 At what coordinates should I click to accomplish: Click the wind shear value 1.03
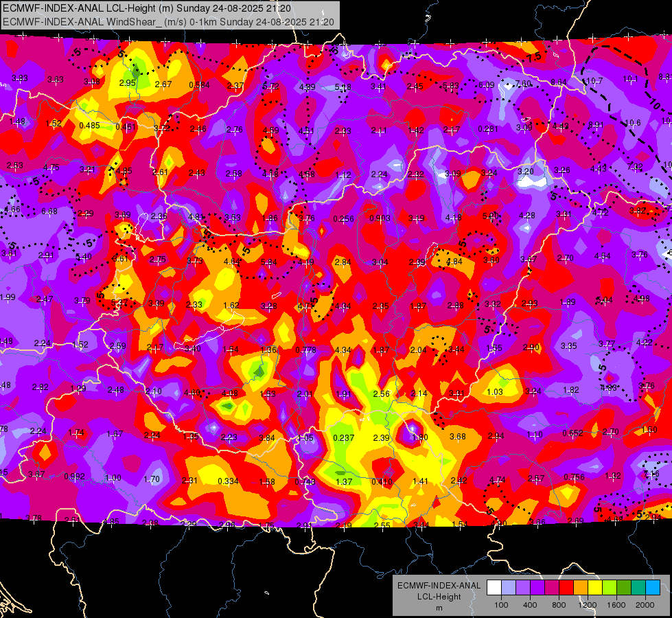click(x=495, y=391)
